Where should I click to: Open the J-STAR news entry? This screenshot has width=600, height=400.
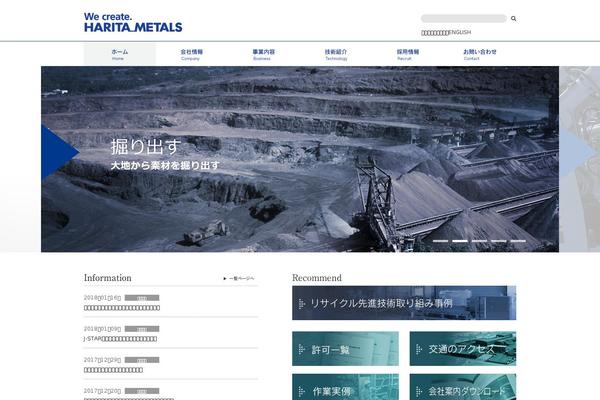pos(120,339)
